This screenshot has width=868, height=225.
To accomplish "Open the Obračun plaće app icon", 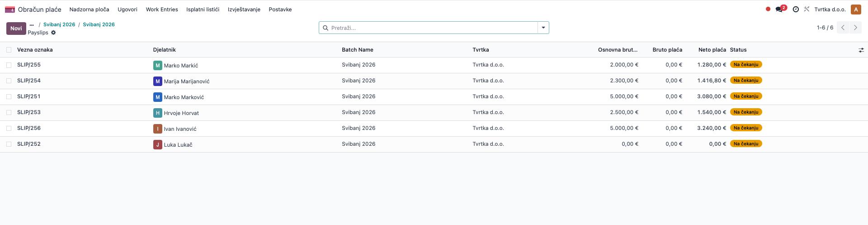I will tap(10, 10).
